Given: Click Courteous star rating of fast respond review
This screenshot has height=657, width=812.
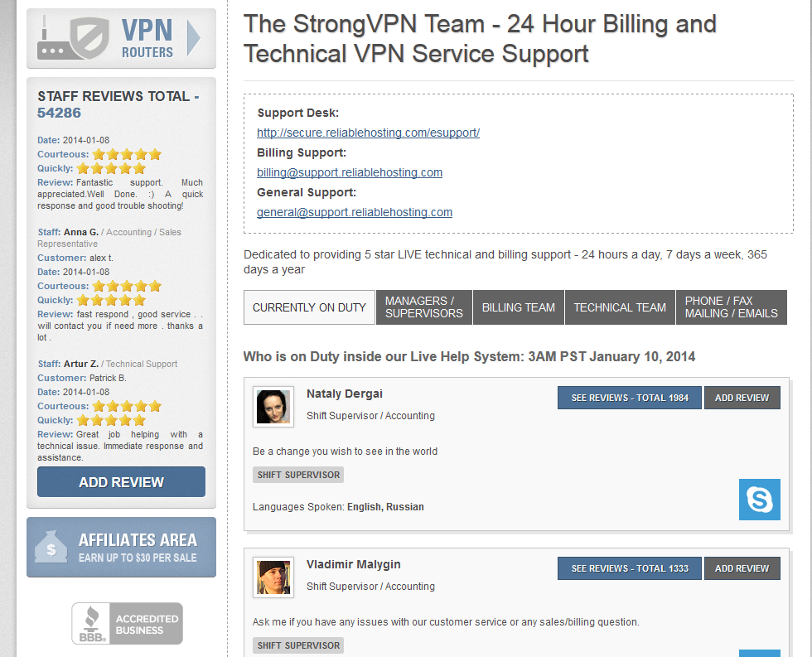Looking at the screenshot, I should pos(127,286).
